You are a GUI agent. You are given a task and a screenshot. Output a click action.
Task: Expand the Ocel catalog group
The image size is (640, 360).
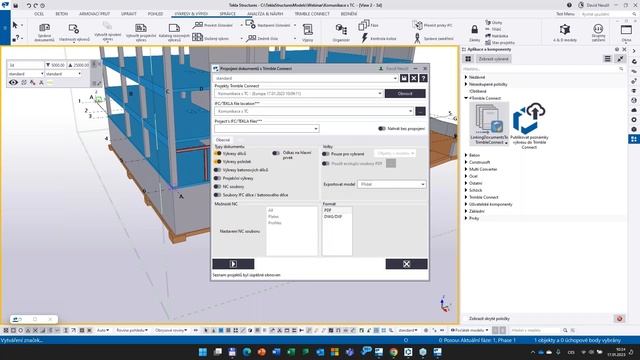[x=466, y=176]
